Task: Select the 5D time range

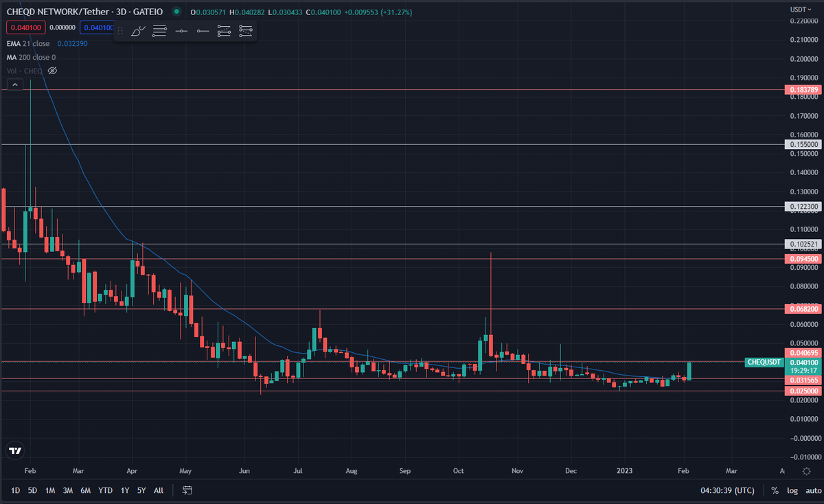Action: tap(32, 490)
